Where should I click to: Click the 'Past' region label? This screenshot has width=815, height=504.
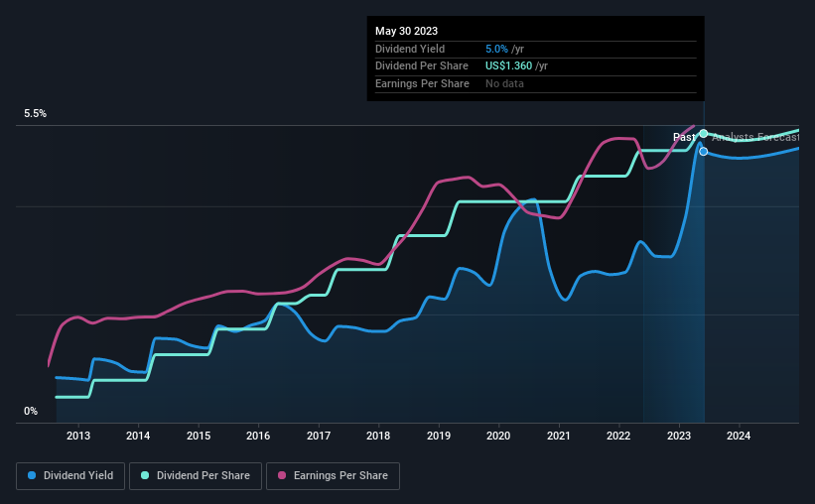(684, 137)
